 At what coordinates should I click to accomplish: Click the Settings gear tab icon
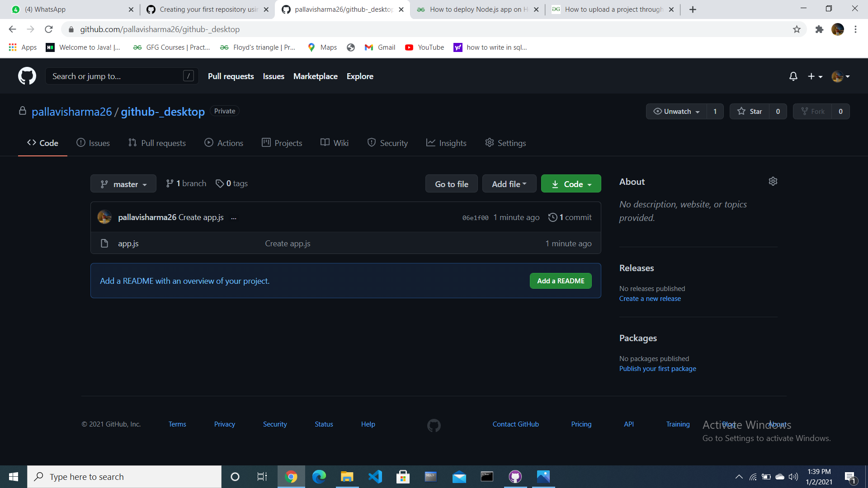click(489, 142)
